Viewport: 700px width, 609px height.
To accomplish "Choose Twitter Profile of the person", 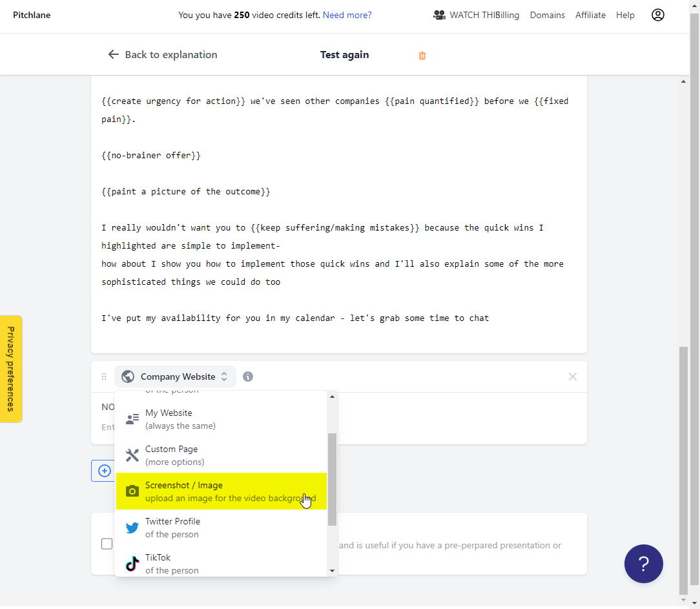I will 221,527.
